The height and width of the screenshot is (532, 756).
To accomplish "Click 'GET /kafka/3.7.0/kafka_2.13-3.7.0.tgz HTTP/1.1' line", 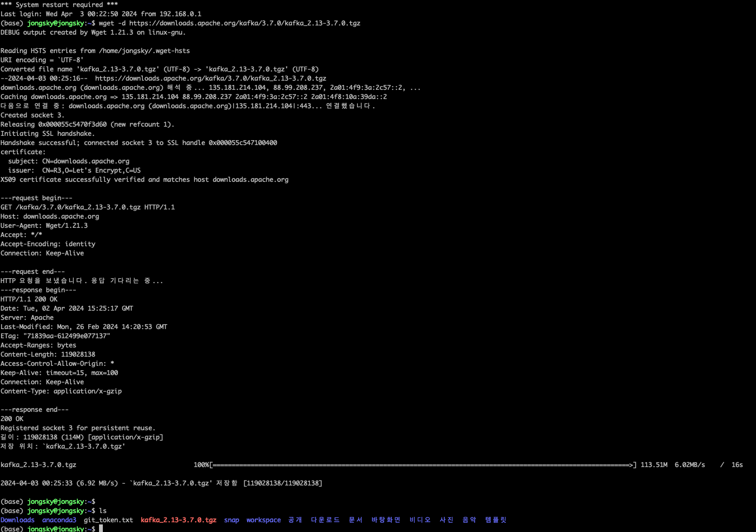I will tap(88, 207).
